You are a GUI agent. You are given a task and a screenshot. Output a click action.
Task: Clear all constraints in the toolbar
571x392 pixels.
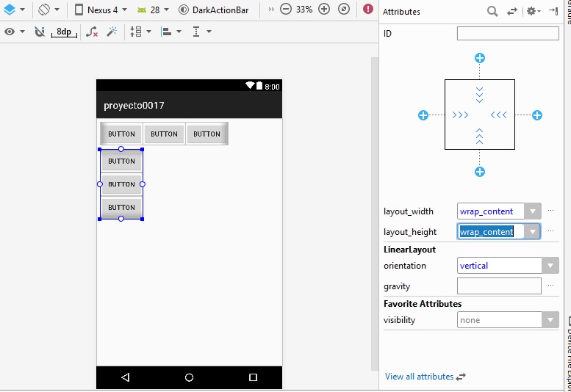[x=91, y=32]
